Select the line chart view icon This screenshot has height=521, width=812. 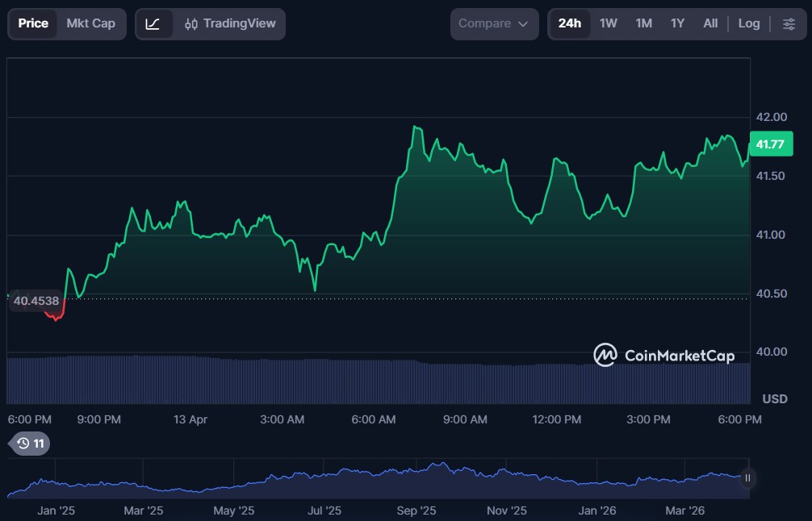point(153,24)
